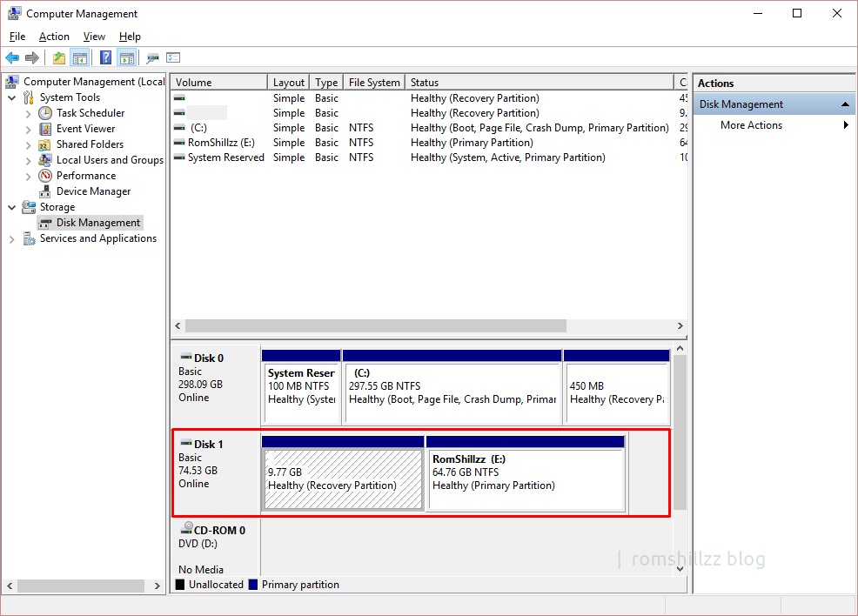The height and width of the screenshot is (616, 858).
Task: Select the 9.77 GB Recovery partition block
Action: (343, 473)
